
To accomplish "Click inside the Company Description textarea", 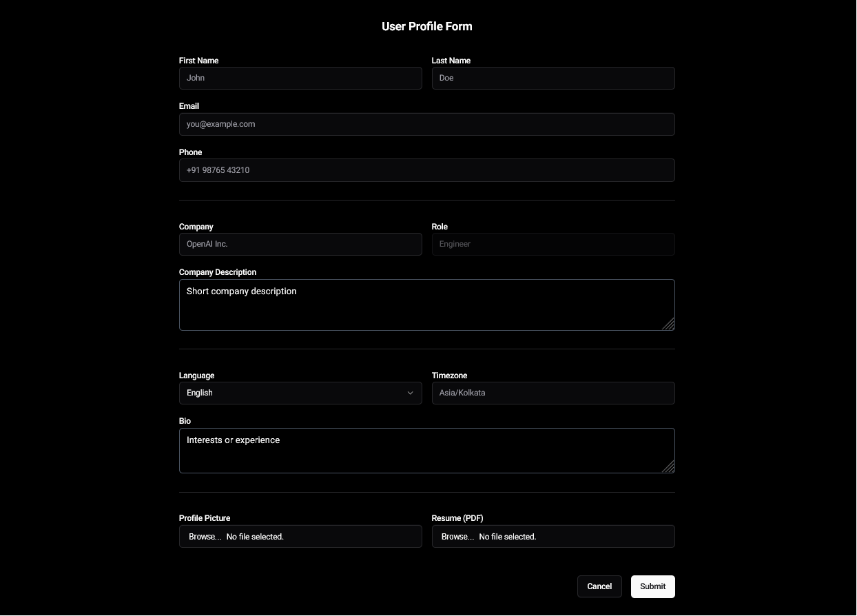I will point(427,305).
